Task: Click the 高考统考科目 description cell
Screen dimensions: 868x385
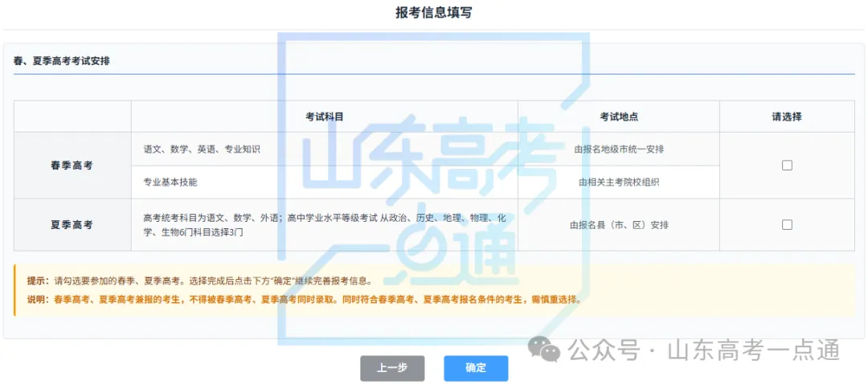Action: tap(325, 225)
